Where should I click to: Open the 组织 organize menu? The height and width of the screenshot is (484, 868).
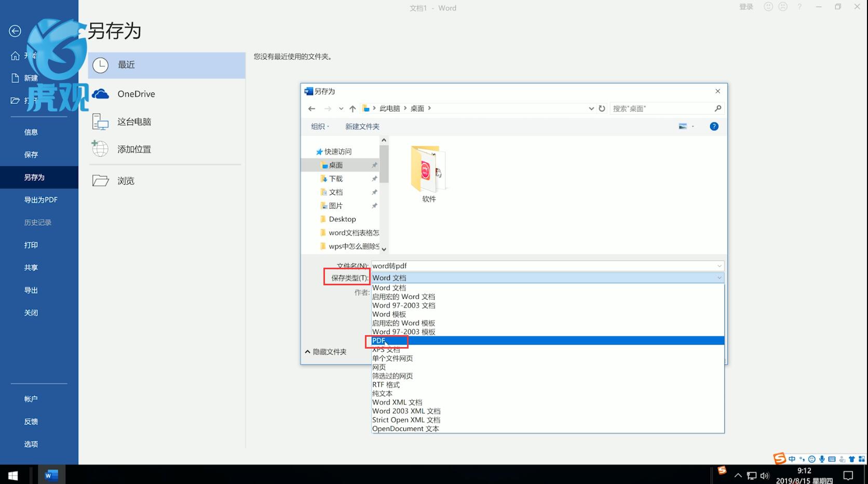(320, 127)
